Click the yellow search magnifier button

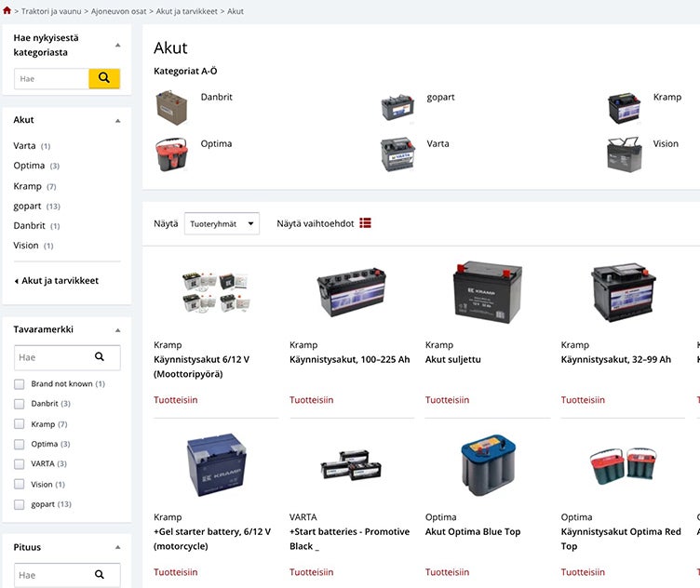(x=104, y=78)
